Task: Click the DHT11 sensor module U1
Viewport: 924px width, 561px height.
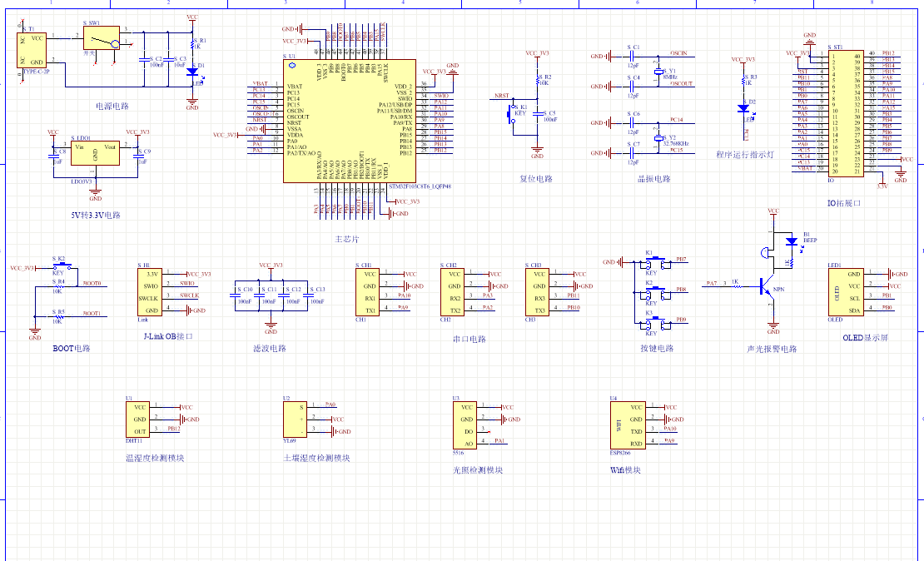Action: point(138,420)
